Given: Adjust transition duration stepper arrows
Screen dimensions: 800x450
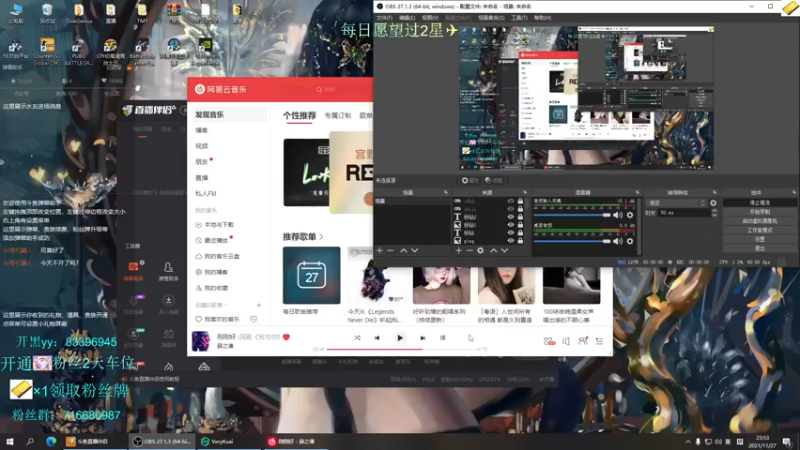Looking at the screenshot, I should click(714, 213).
